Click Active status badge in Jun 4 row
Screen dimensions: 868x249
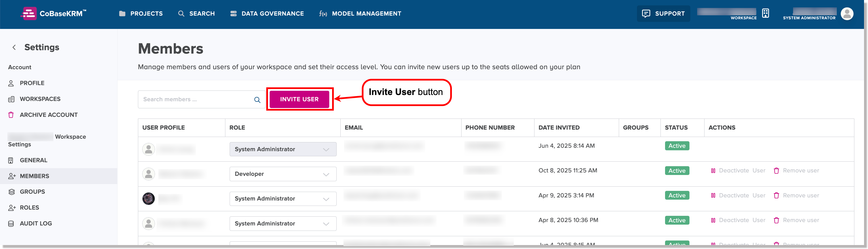(x=677, y=146)
